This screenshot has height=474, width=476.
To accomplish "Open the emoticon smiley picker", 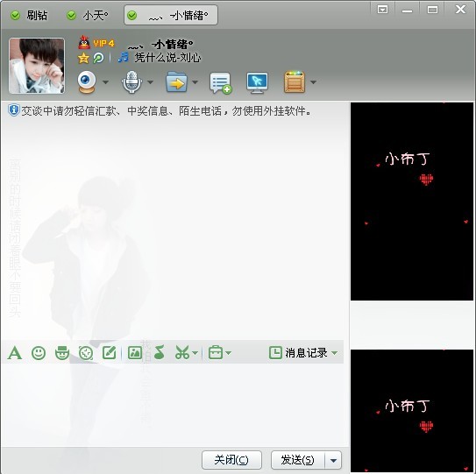I will click(x=39, y=353).
